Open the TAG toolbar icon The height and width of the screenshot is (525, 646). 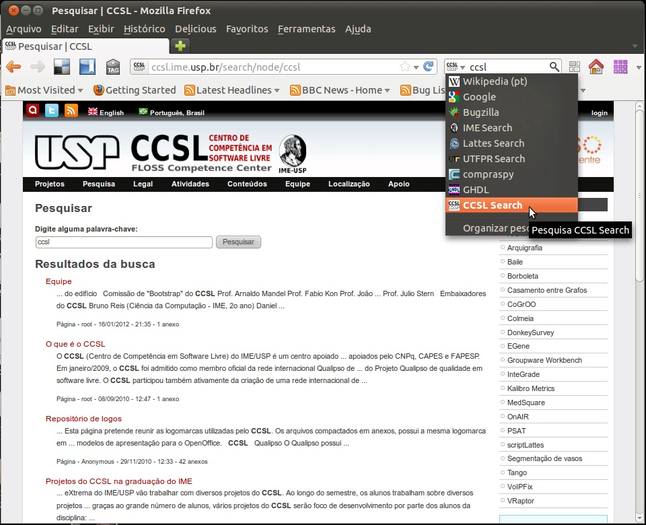[112, 66]
